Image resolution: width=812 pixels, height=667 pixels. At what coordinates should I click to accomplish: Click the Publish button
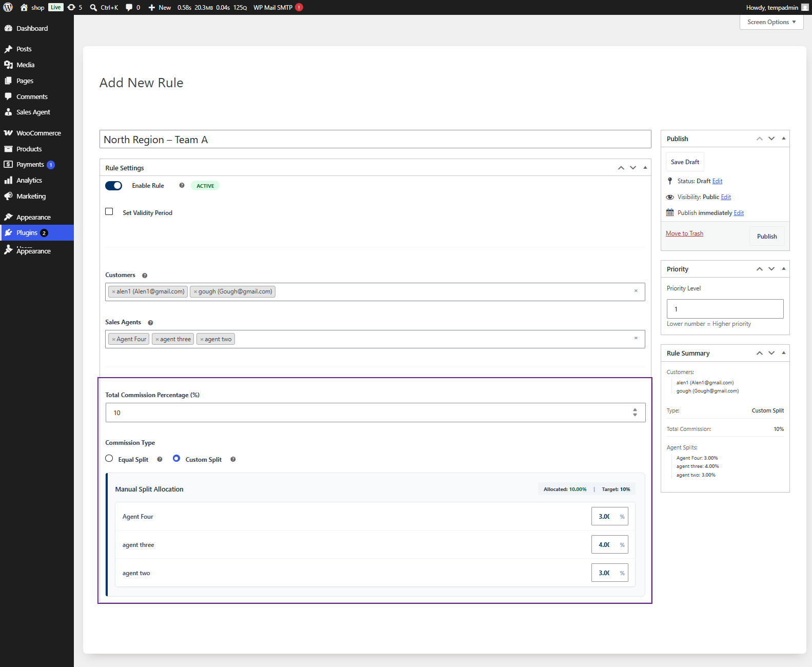point(767,236)
